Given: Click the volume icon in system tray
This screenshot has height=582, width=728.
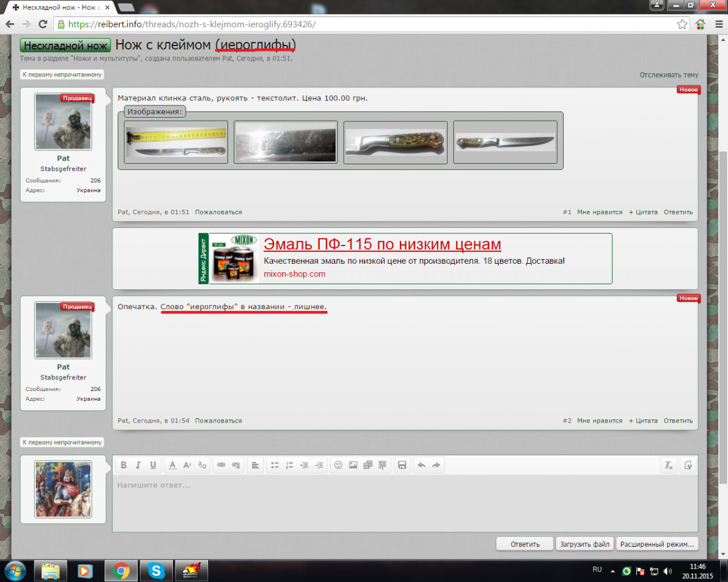Looking at the screenshot, I should (668, 571).
